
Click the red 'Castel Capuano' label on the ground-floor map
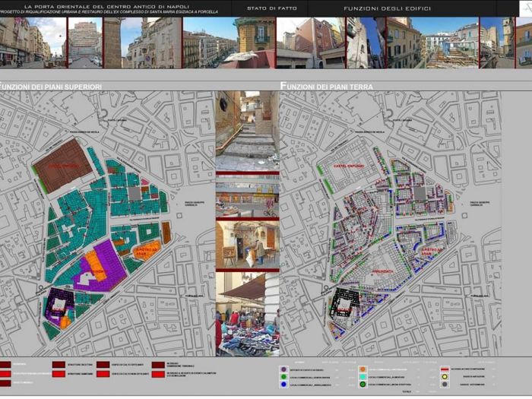point(349,166)
